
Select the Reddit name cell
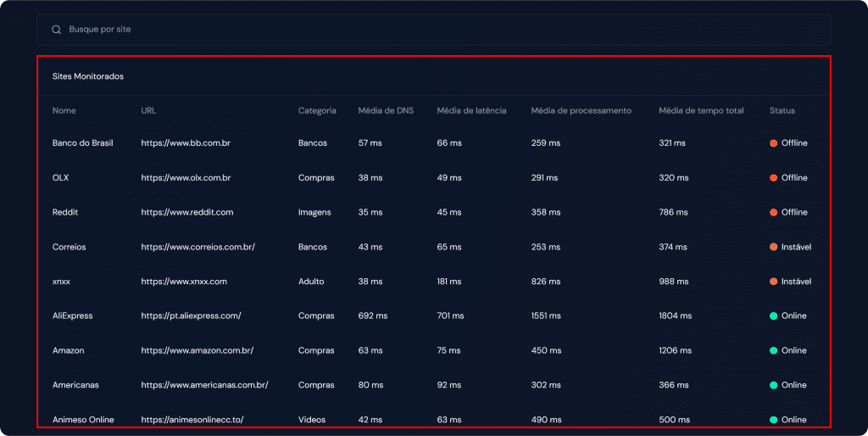[64, 212]
